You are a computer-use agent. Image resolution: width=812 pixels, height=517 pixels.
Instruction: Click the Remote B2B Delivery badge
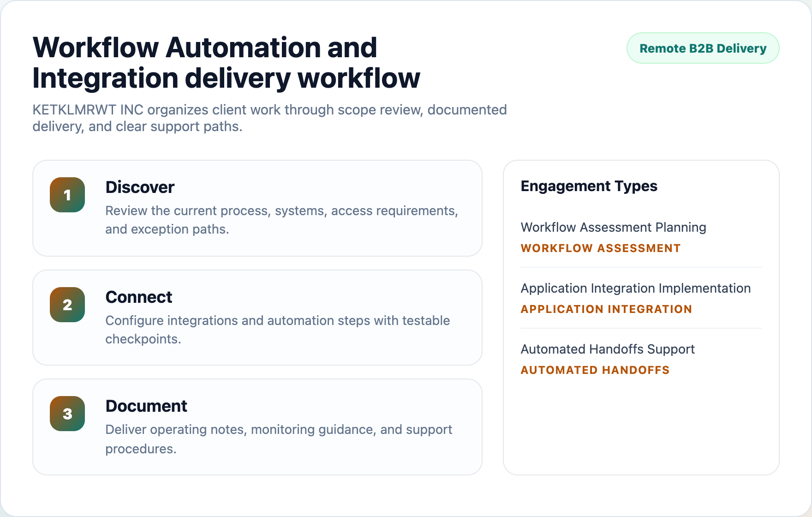703,48
